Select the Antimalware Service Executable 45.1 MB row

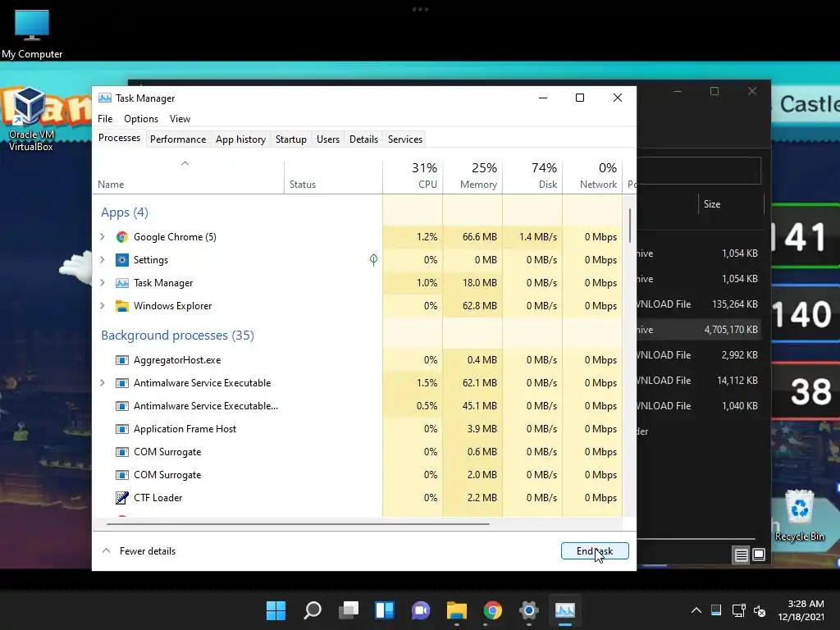[x=358, y=406]
